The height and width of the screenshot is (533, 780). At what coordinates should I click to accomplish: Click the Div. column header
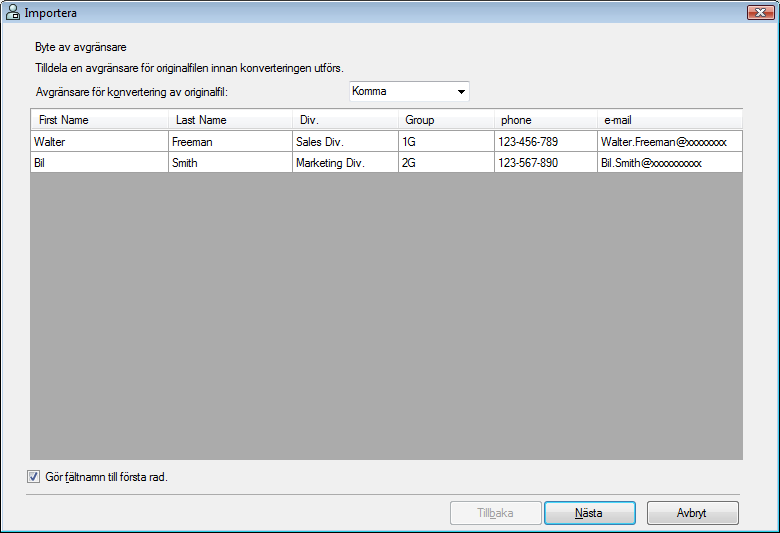click(x=345, y=120)
